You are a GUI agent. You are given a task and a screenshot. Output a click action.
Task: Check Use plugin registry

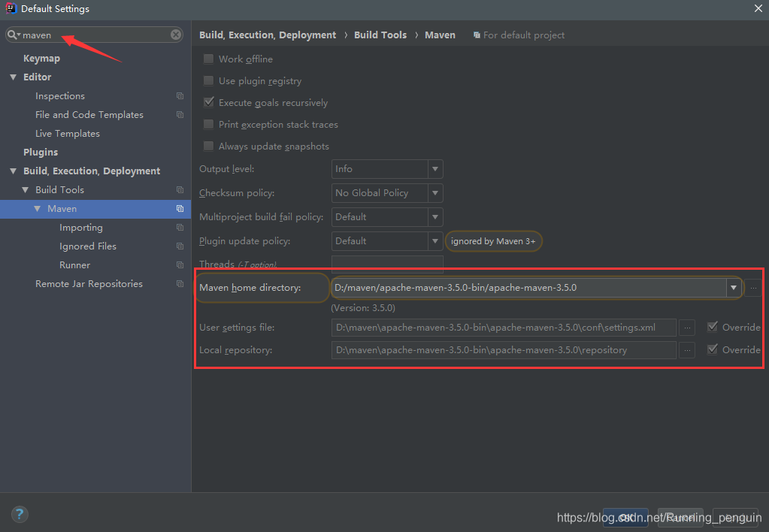[x=208, y=80]
